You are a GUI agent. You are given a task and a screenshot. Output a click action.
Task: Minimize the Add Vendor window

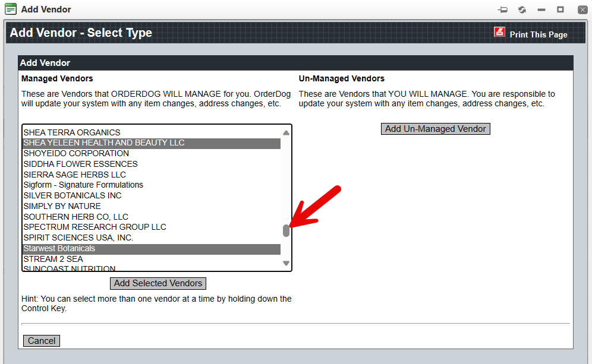541,10
